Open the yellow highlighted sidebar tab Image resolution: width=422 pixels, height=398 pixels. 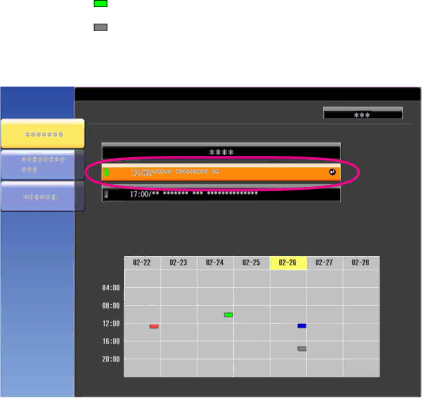(x=43, y=134)
